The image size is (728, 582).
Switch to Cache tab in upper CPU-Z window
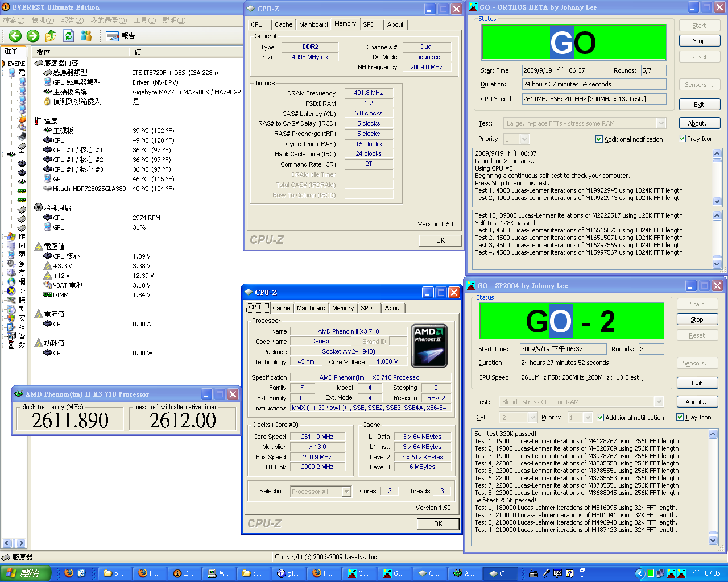[x=284, y=24]
